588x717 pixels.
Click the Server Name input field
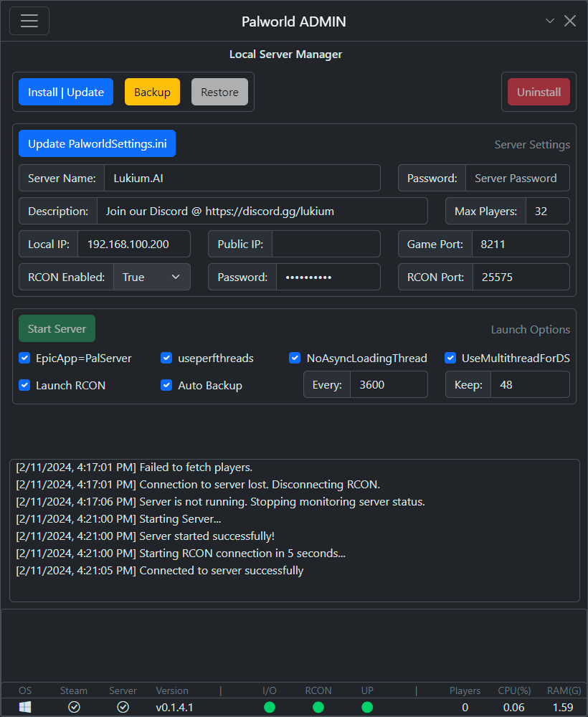tap(242, 178)
